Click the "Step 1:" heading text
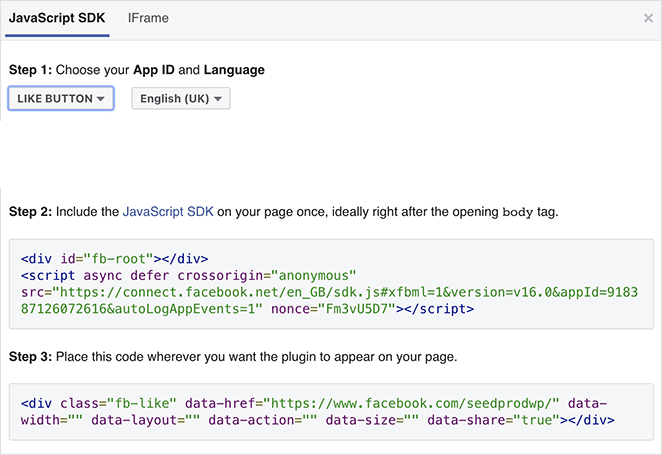The height and width of the screenshot is (455, 662). [x=30, y=70]
